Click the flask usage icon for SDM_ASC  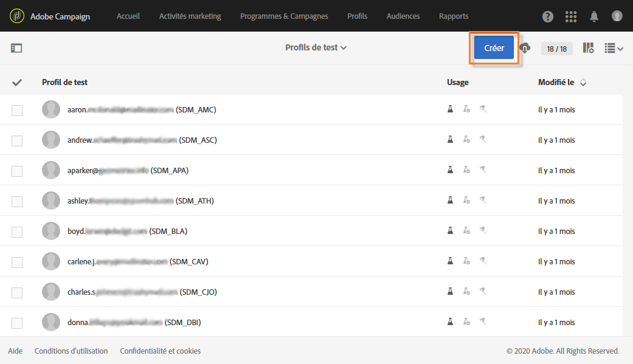450,139
